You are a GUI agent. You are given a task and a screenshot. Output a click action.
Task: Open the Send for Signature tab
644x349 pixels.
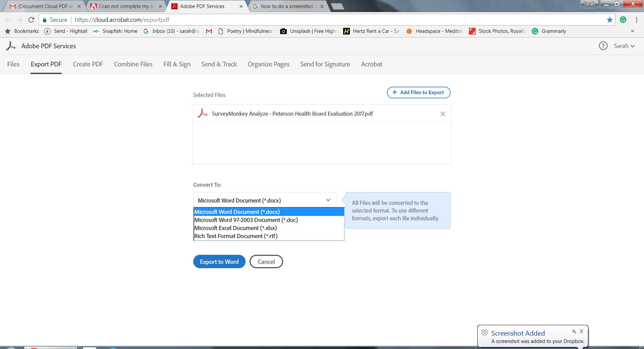click(x=325, y=64)
